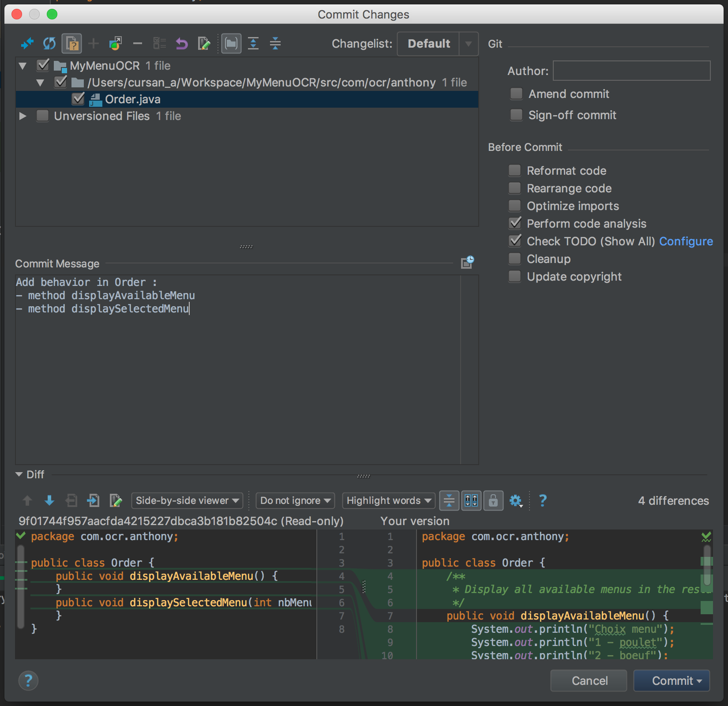This screenshot has width=728, height=706.
Task: Enable Reformat code option
Action: 514,170
